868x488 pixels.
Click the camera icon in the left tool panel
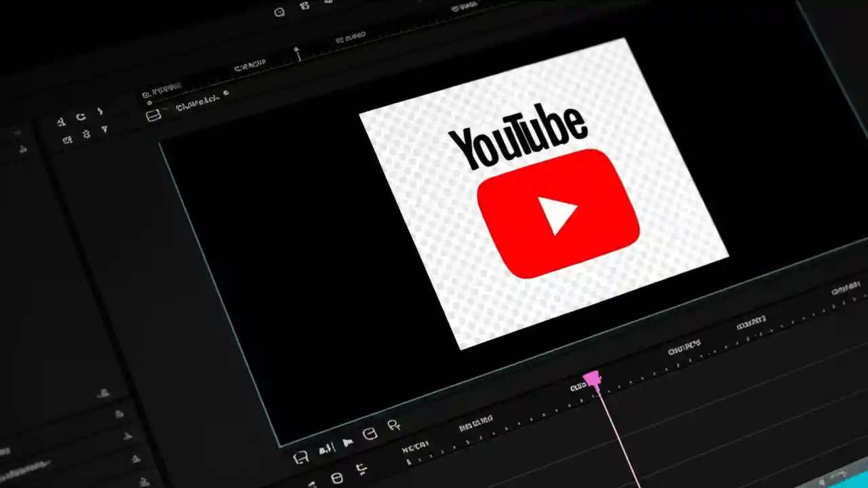pyautogui.click(x=67, y=139)
